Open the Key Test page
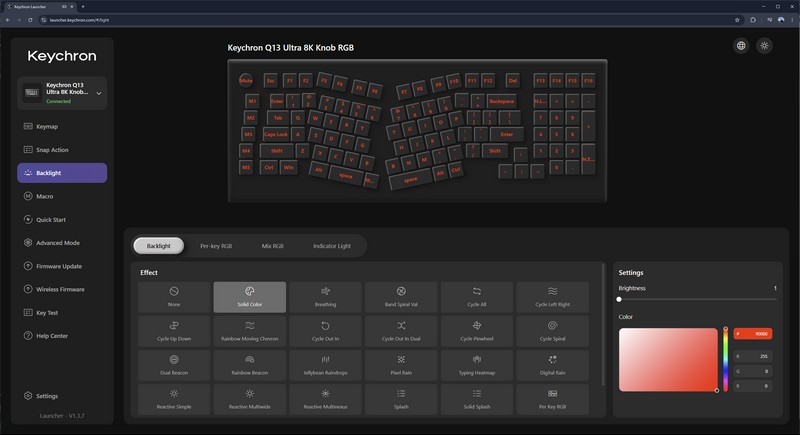 [62, 313]
